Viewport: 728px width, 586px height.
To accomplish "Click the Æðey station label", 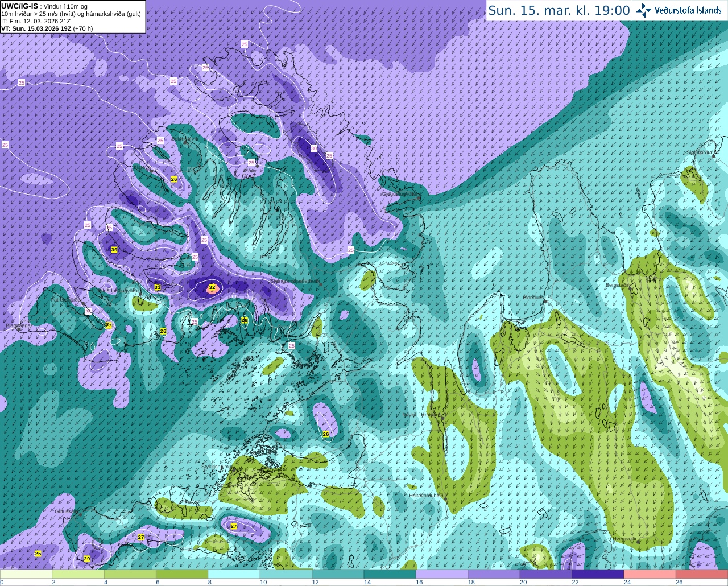I will pyautogui.click(x=250, y=170).
